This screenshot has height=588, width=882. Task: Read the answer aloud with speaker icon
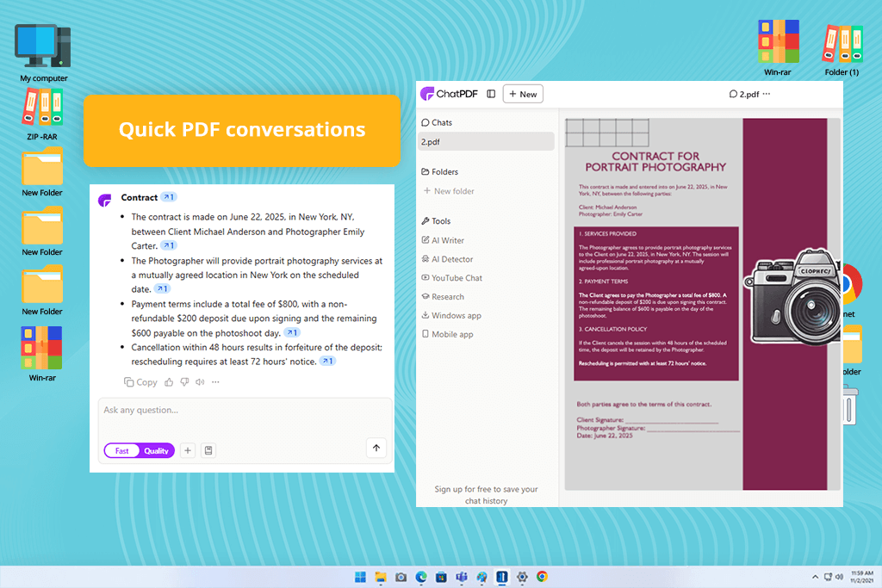[200, 382]
